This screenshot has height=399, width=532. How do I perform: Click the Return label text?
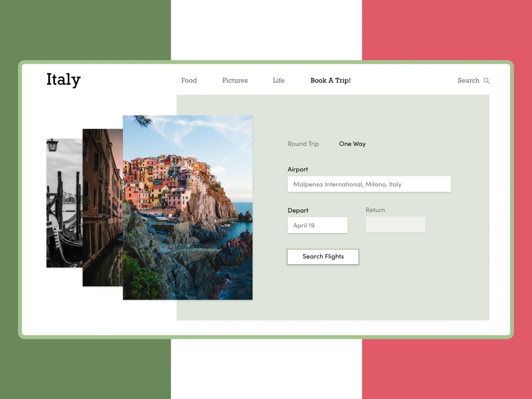coord(375,210)
